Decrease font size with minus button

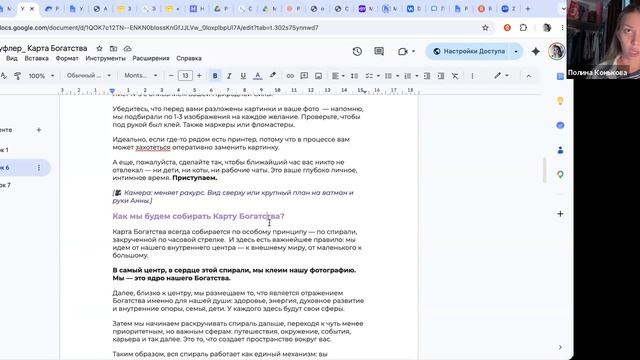(x=171, y=76)
